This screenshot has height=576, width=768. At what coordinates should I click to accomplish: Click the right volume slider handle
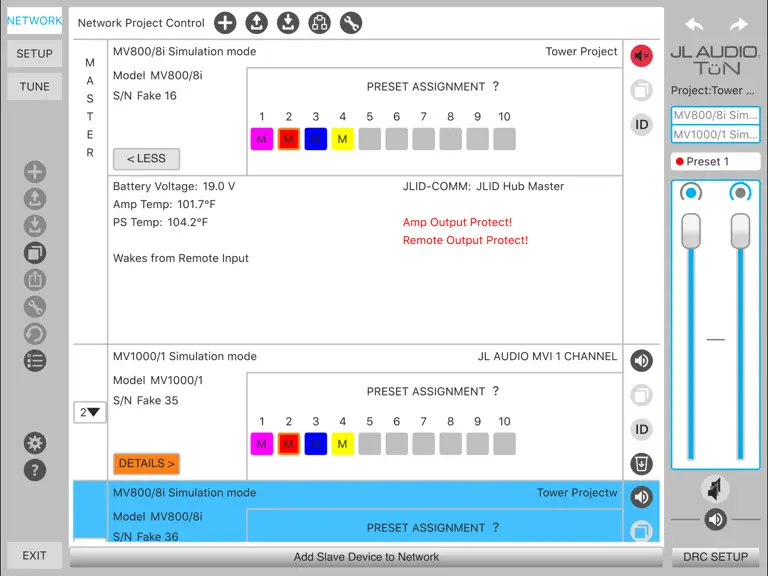point(740,231)
